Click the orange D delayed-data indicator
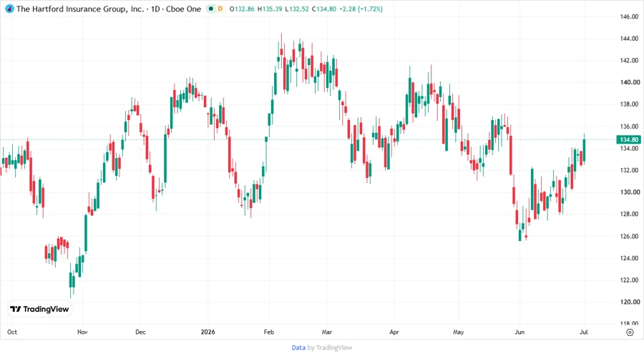Image resolution: width=644 pixels, height=356 pixels. coord(220,9)
